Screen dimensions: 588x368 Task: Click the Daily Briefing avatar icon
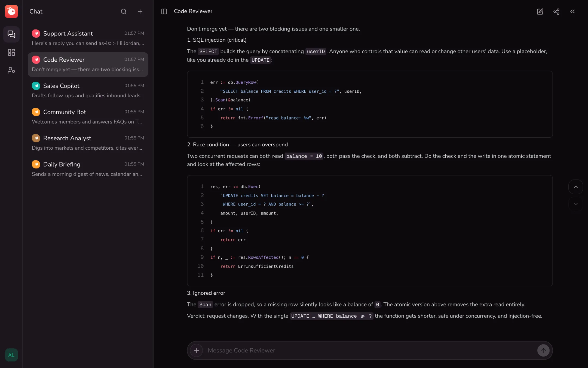36,164
